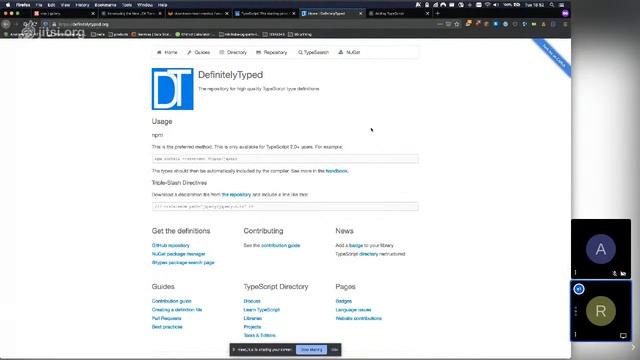The height and width of the screenshot is (360, 640).
Task: Click muted microphone icon on participant A
Action: [615, 273]
